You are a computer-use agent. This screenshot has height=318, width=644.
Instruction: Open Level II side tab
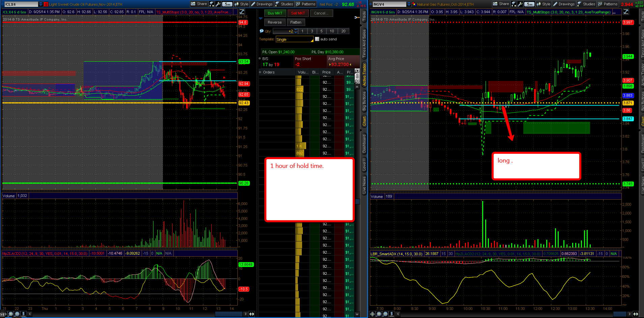[364, 164]
